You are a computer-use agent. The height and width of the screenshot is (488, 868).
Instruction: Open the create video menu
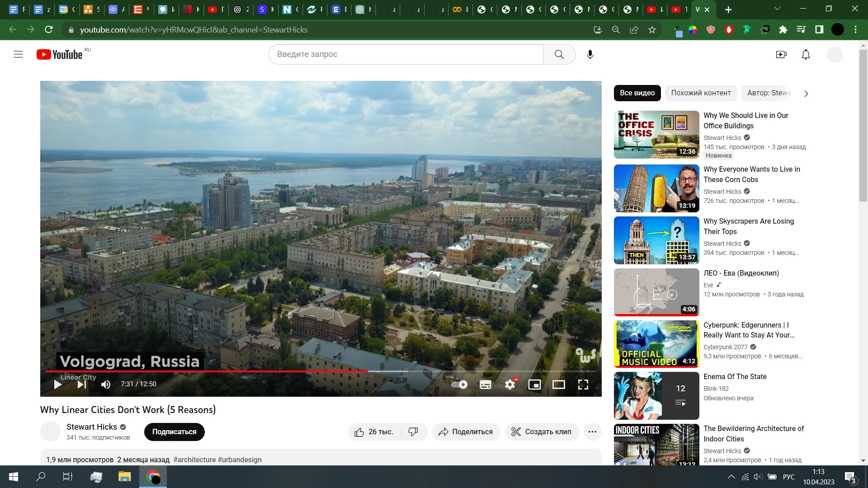pos(781,54)
